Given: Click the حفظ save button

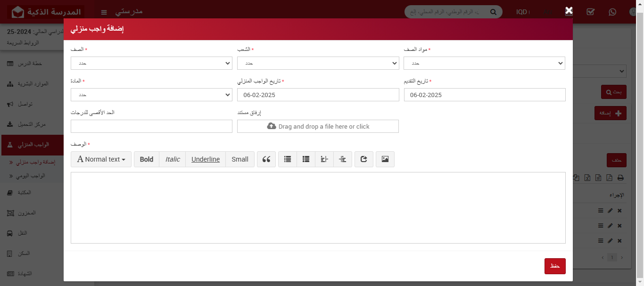Looking at the screenshot, I should (x=555, y=266).
